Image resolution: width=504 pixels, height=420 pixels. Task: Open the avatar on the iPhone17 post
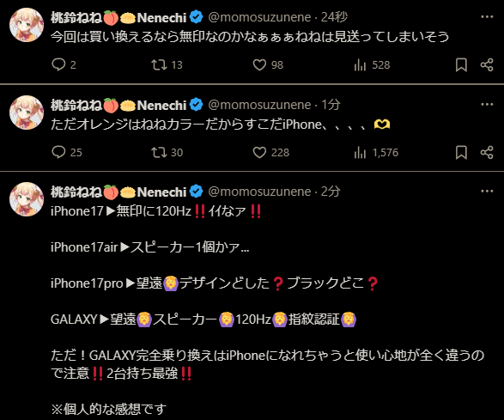pos(27,199)
